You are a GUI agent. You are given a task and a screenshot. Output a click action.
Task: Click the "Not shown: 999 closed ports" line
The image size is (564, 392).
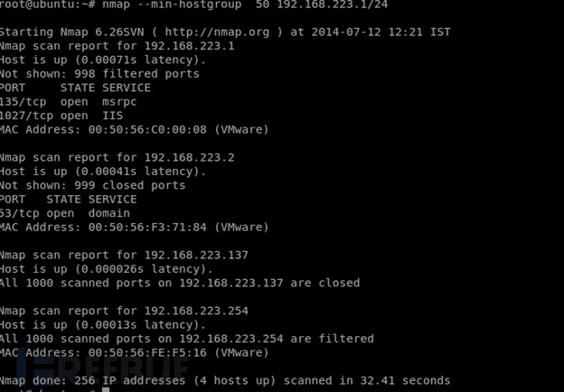pyautogui.click(x=92, y=185)
